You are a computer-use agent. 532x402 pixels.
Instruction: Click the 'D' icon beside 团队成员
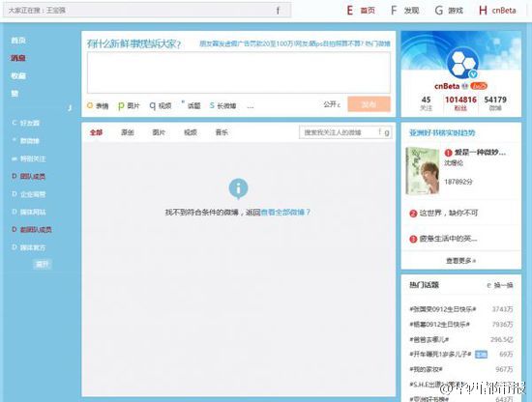[15, 176]
